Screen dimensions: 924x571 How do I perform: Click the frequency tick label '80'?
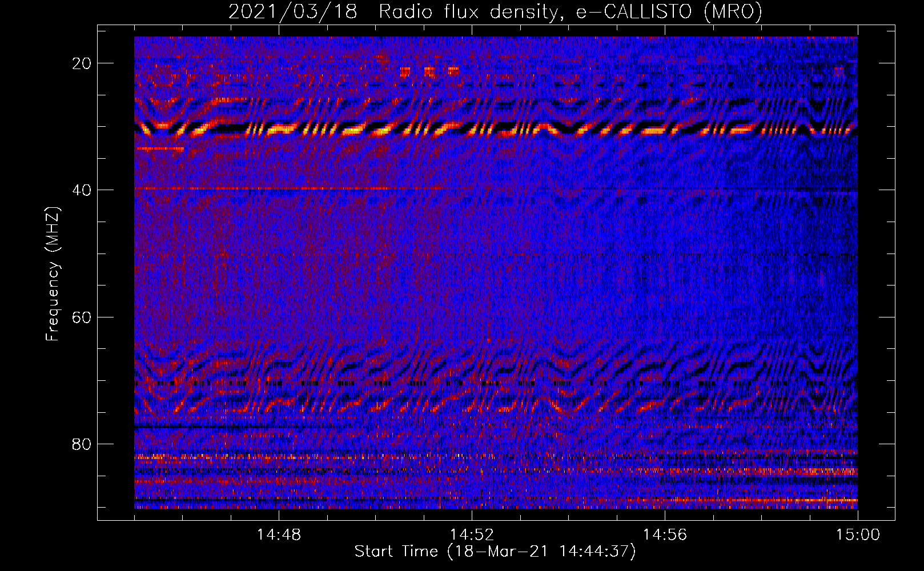click(82, 444)
